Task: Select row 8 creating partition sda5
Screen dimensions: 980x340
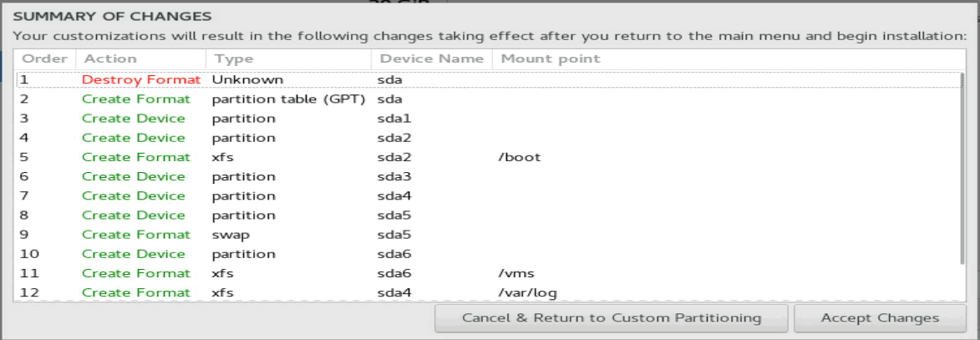Action: [488, 216]
